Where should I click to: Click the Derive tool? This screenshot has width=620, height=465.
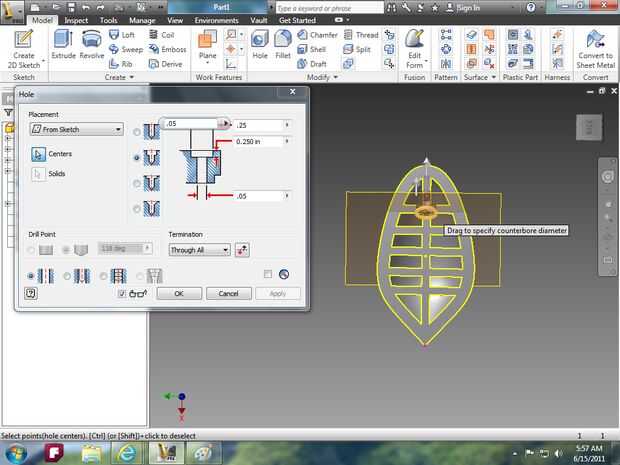pos(165,64)
